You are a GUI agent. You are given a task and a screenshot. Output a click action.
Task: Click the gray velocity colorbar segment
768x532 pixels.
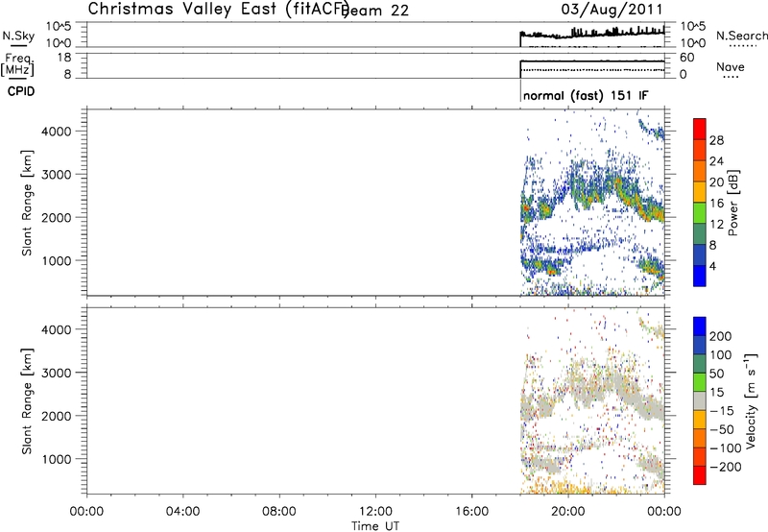[700, 401]
